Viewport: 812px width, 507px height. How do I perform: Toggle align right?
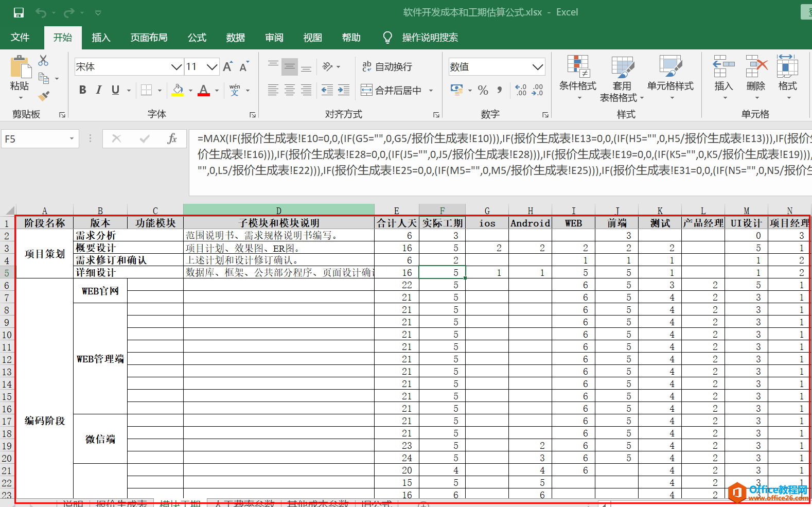click(306, 90)
